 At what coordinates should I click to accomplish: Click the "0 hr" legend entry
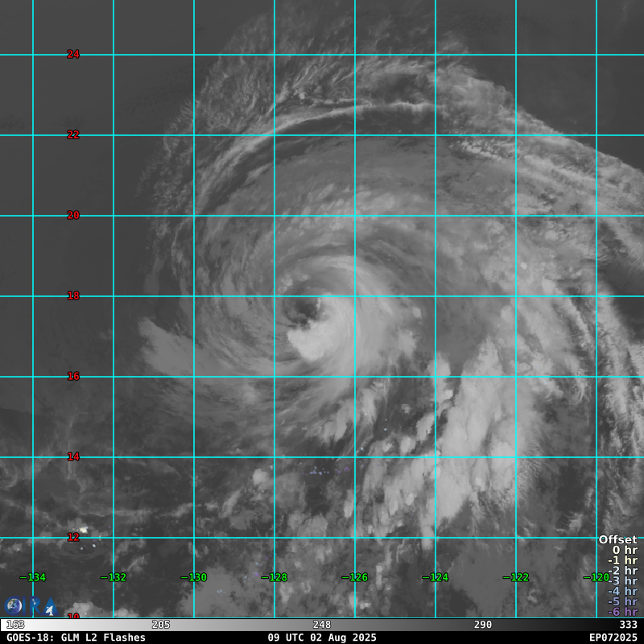tap(625, 550)
